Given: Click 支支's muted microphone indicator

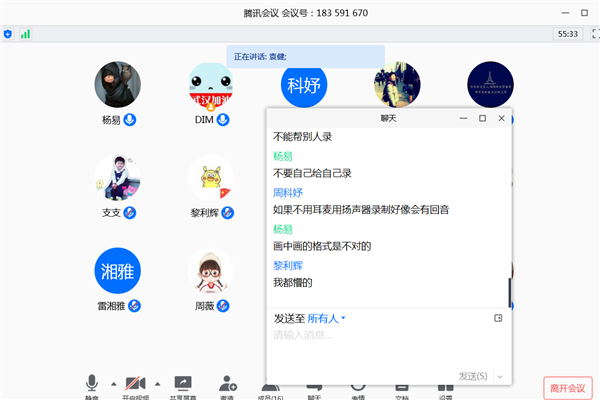Looking at the screenshot, I should pos(130,213).
